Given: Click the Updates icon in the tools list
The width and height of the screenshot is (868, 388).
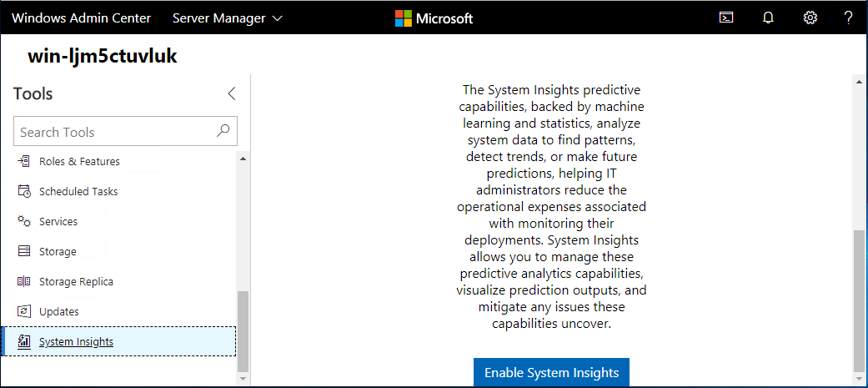Looking at the screenshot, I should tap(24, 311).
